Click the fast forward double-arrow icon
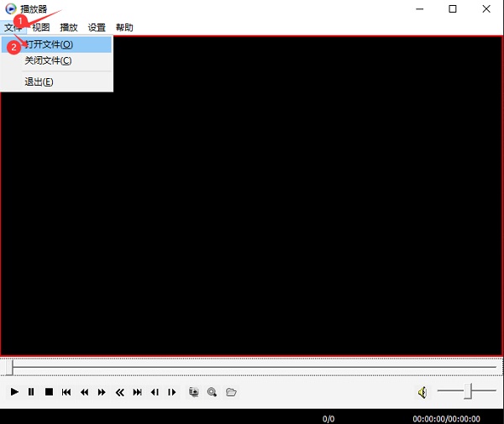Image resolution: width=504 pixels, height=424 pixels. [102, 392]
